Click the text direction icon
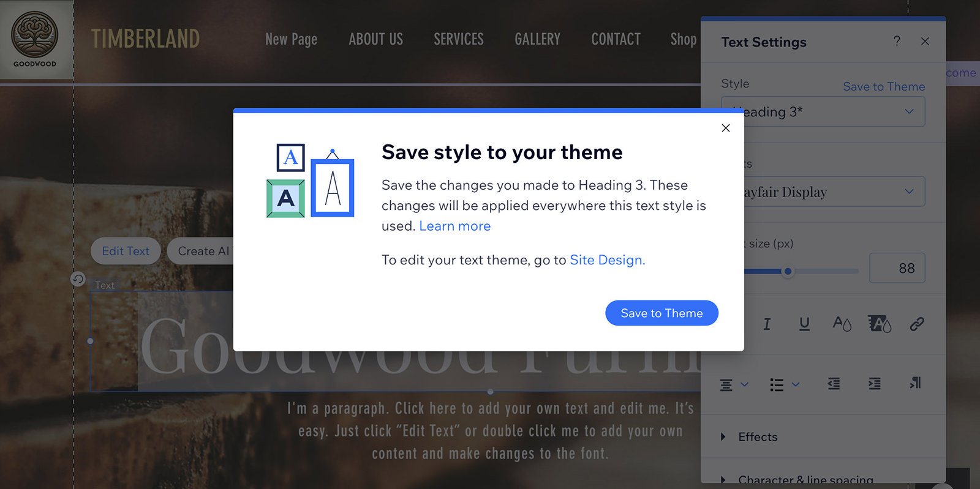Screen dimensions: 980x489 (x=916, y=383)
